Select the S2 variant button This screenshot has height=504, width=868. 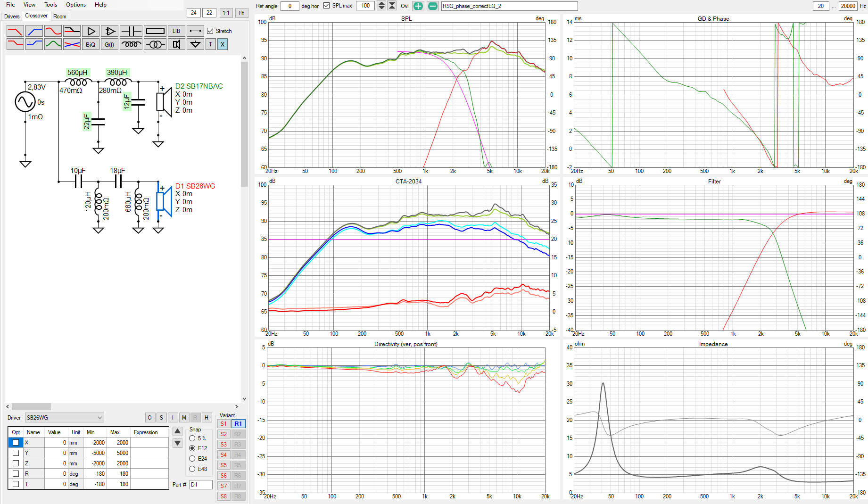[x=223, y=434]
